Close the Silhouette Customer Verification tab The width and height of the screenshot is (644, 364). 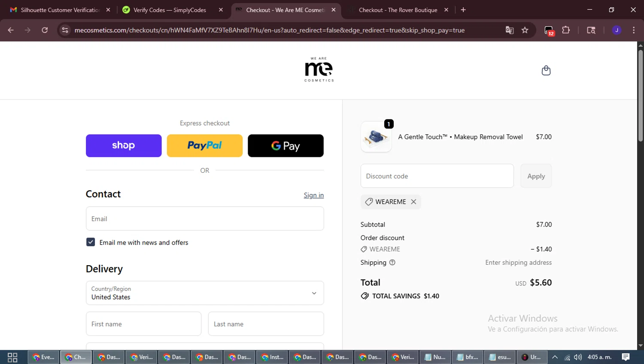(x=108, y=10)
